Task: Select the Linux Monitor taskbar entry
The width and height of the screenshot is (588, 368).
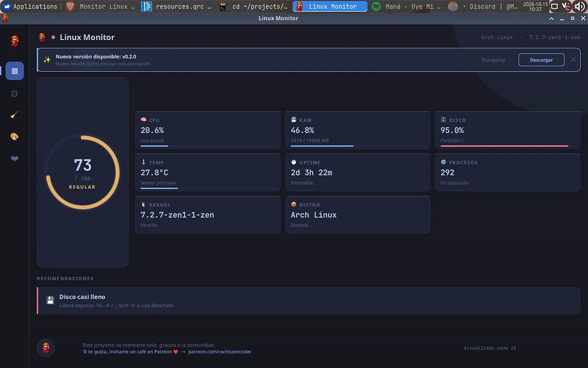Action: pyautogui.click(x=330, y=6)
